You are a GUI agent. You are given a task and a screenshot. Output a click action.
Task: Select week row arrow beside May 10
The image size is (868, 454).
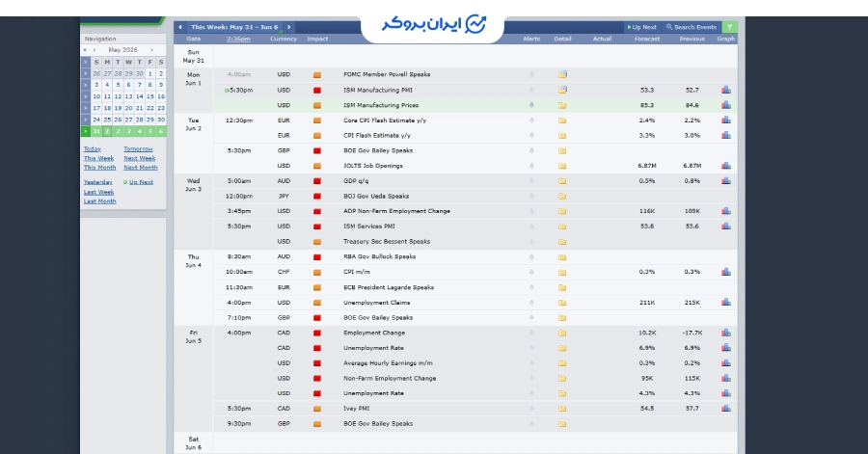85,96
